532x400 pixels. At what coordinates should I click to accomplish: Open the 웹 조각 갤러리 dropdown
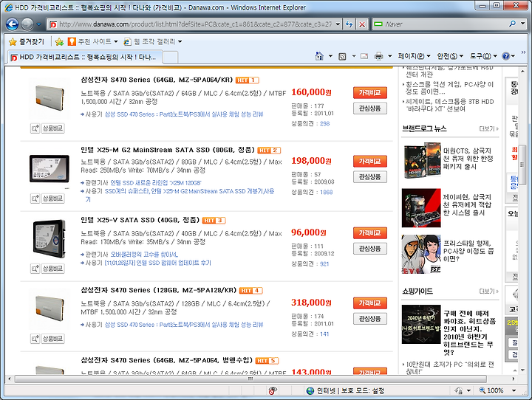click(153, 41)
